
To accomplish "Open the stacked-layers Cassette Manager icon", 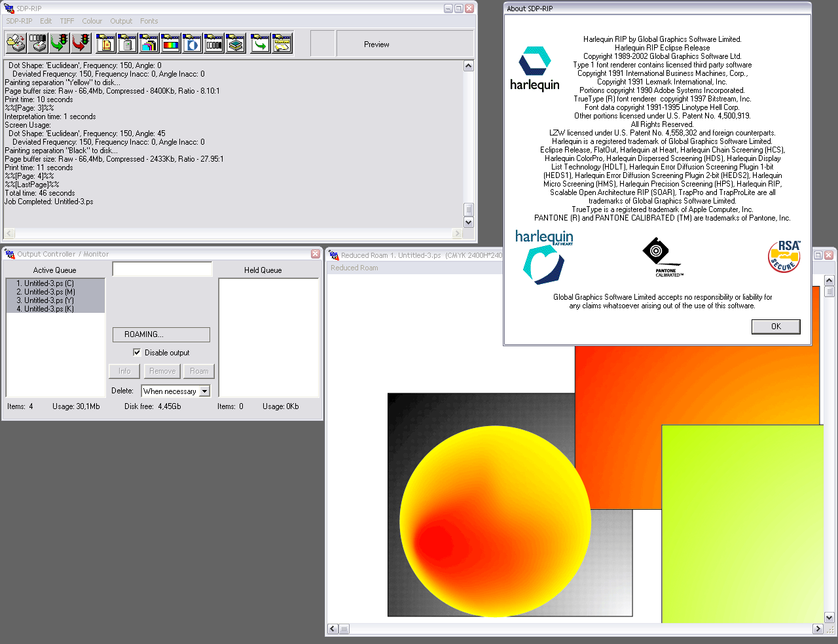I will point(236,44).
